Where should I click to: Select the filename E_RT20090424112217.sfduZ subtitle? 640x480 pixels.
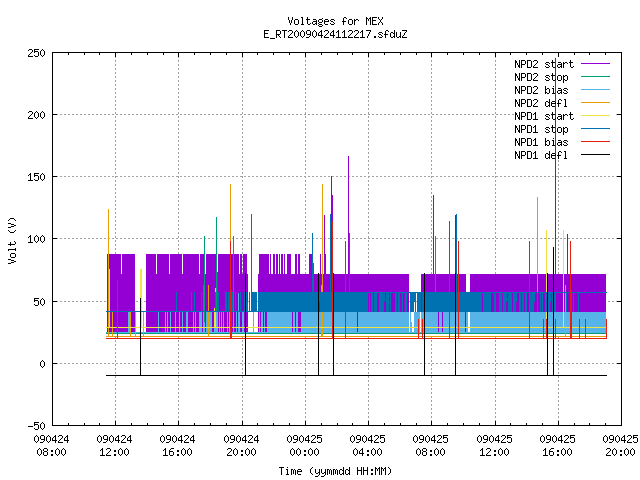pos(335,34)
